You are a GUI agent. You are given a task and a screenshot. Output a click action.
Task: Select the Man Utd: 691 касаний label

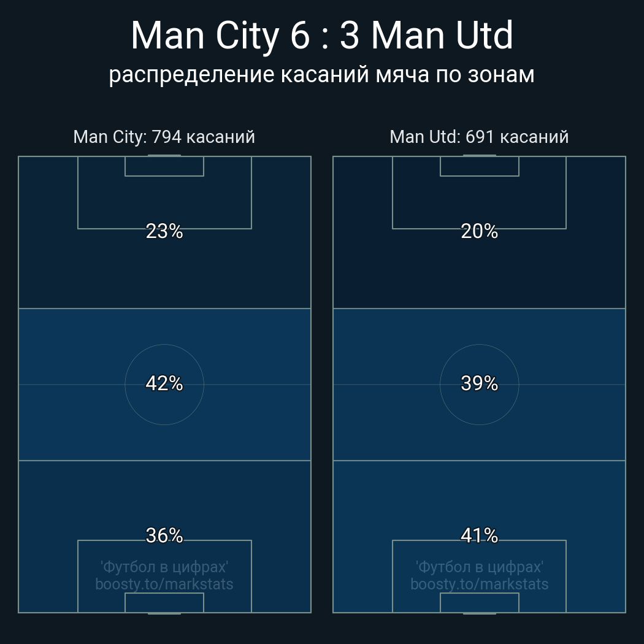coord(479,136)
